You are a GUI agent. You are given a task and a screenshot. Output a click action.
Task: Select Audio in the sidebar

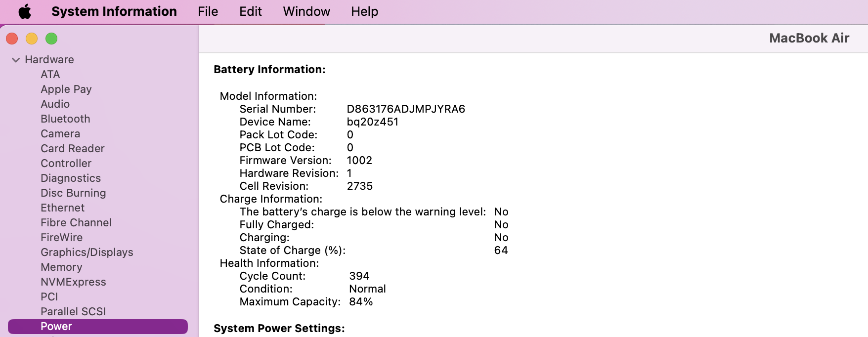(55, 104)
